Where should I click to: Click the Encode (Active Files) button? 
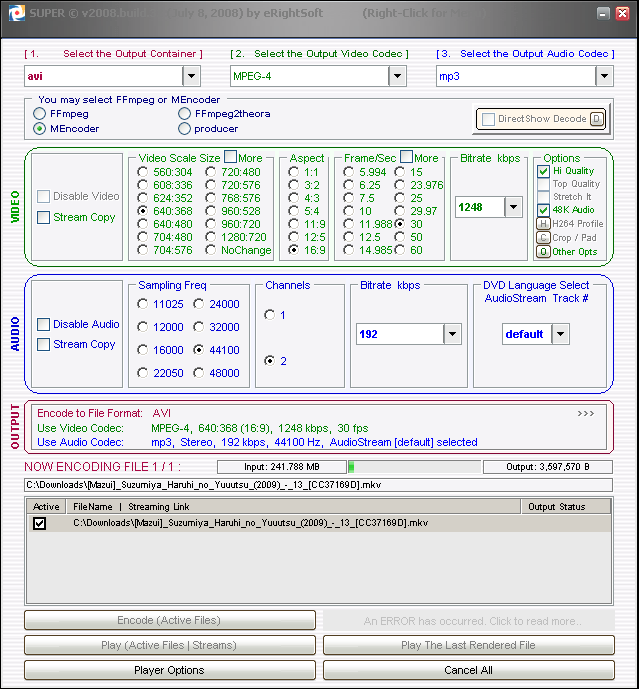(170, 620)
